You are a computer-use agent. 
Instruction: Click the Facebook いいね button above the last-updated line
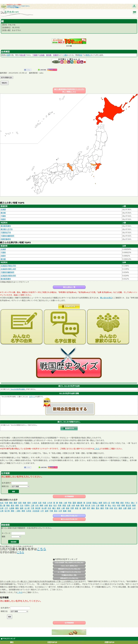[28, 70]
